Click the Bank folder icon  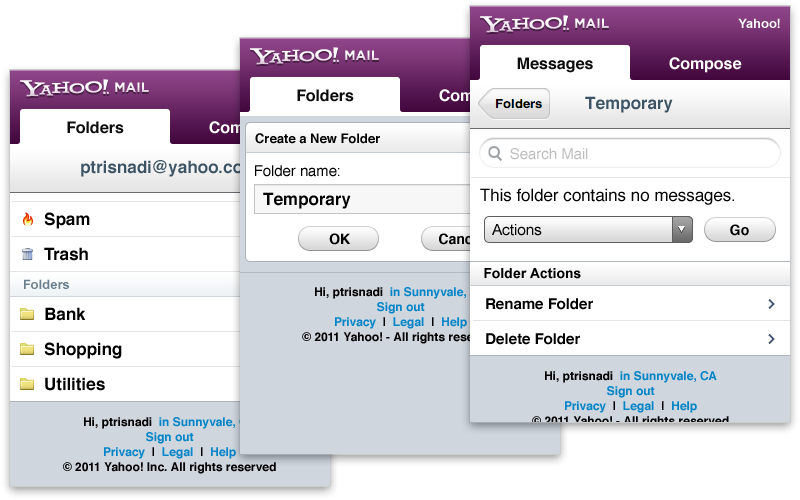[27, 314]
